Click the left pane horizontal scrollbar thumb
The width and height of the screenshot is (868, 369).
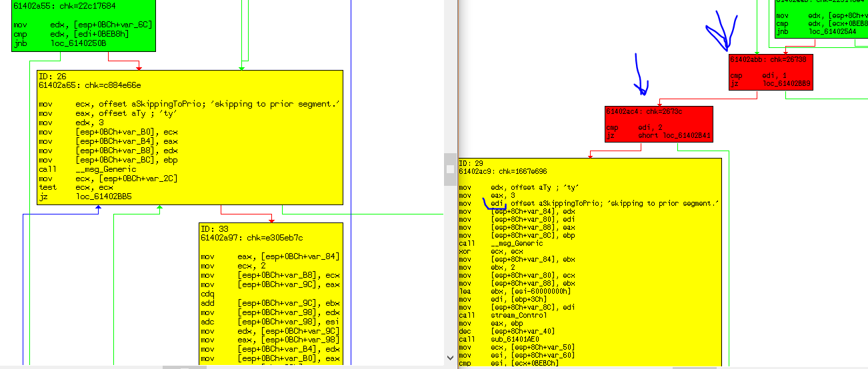pos(183,367)
